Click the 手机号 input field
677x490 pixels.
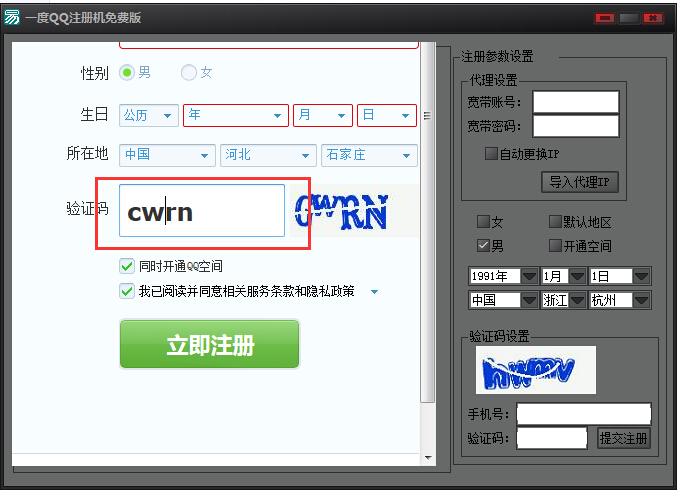coord(584,414)
